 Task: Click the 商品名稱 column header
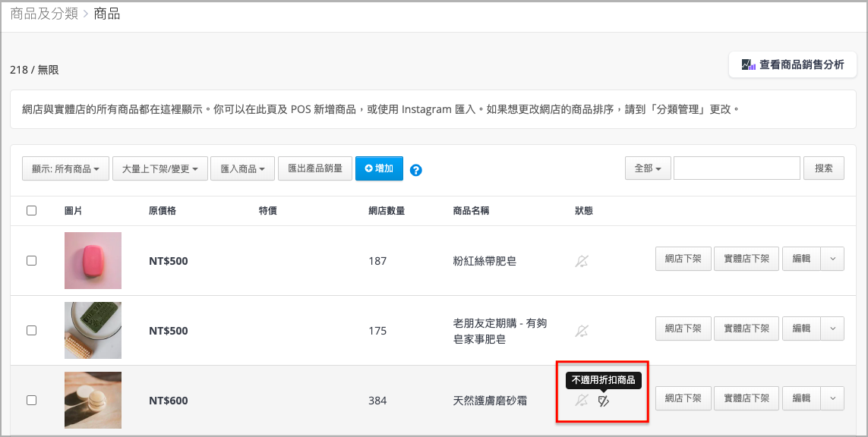pyautogui.click(x=471, y=211)
